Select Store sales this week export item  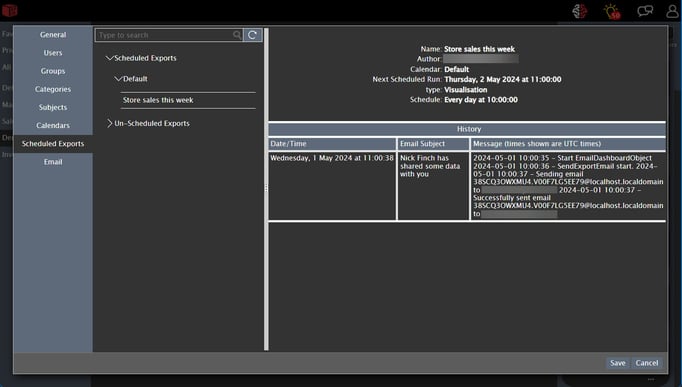[188, 100]
